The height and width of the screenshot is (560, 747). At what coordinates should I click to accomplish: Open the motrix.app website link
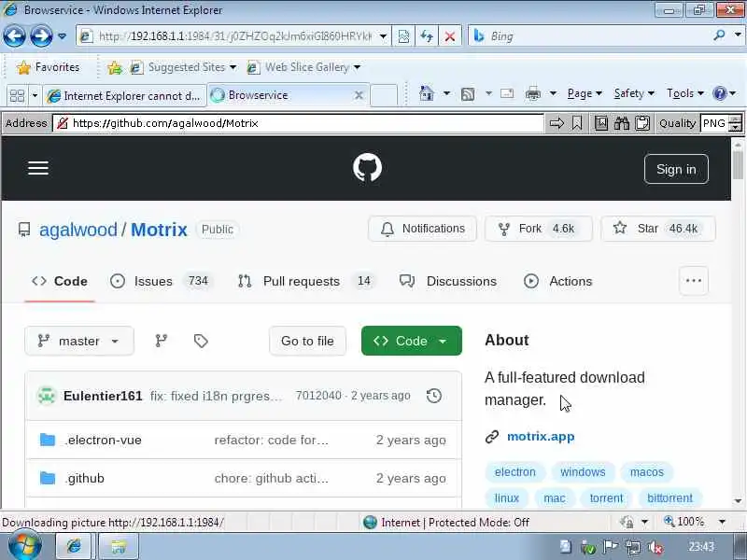click(x=541, y=437)
